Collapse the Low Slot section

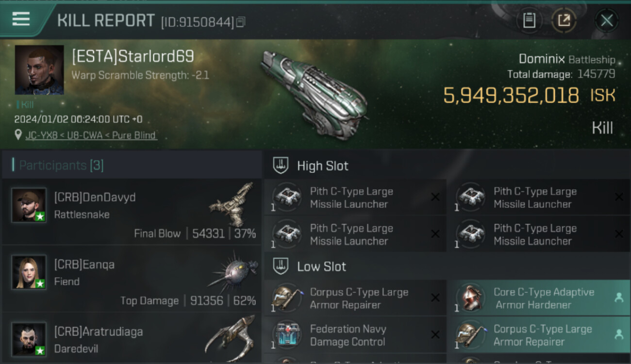click(281, 266)
